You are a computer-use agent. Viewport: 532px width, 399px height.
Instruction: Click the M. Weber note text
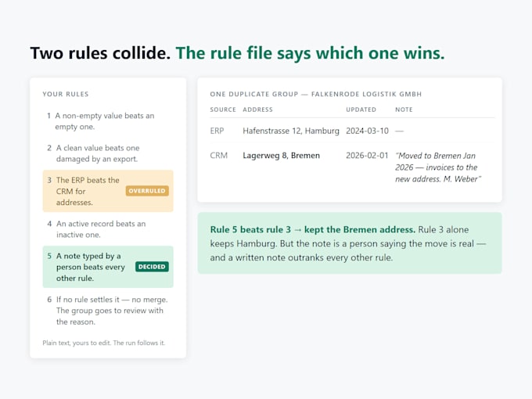click(437, 167)
